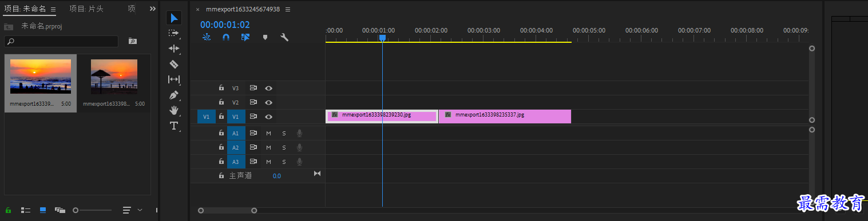This screenshot has width=868, height=221.
Task: Toggle lock on the master 主声道 track
Action: click(x=221, y=176)
